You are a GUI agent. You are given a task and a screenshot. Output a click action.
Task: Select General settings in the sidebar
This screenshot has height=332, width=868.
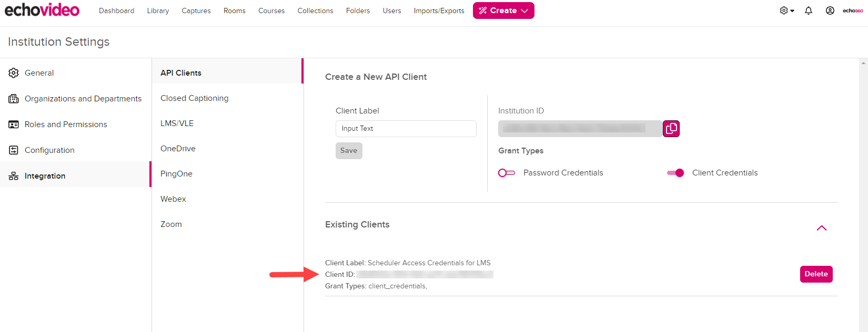[76, 73]
